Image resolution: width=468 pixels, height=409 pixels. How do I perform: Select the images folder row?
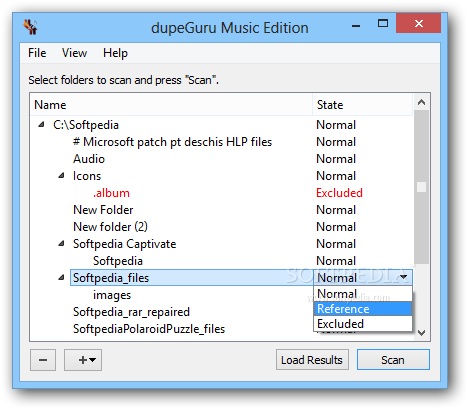112,295
